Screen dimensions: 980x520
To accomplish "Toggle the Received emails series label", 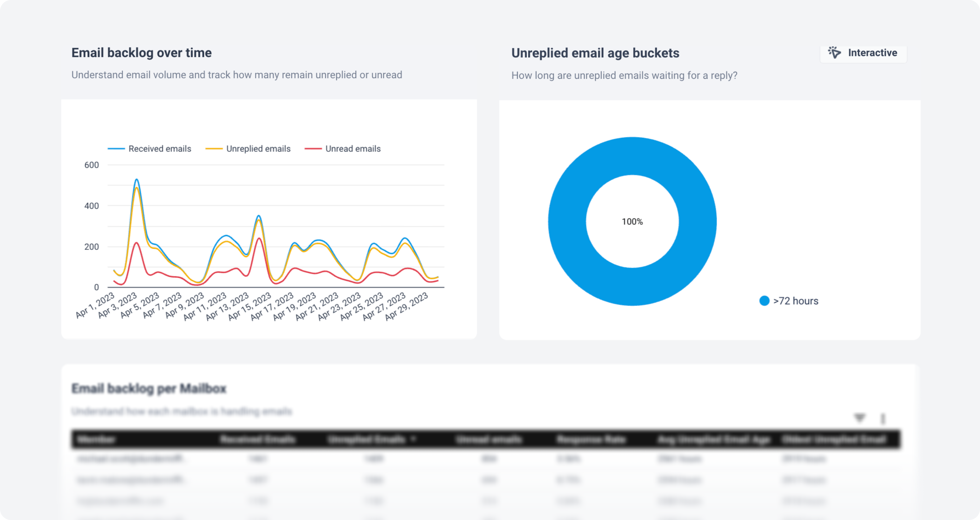I will (160, 149).
